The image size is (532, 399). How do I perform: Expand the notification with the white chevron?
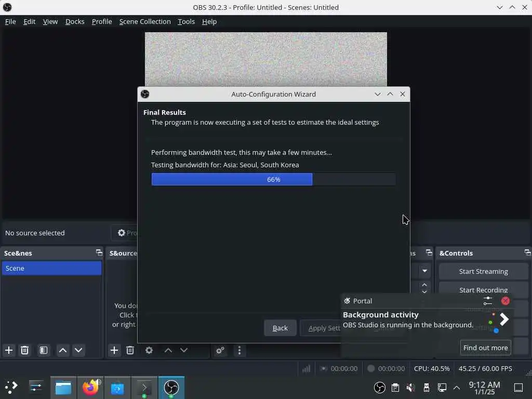coord(504,320)
